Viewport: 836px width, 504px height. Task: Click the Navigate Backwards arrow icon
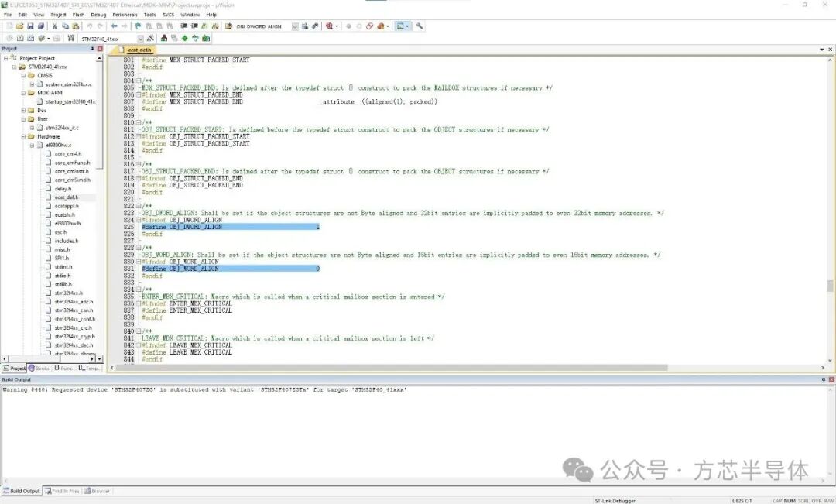[x=114, y=26]
